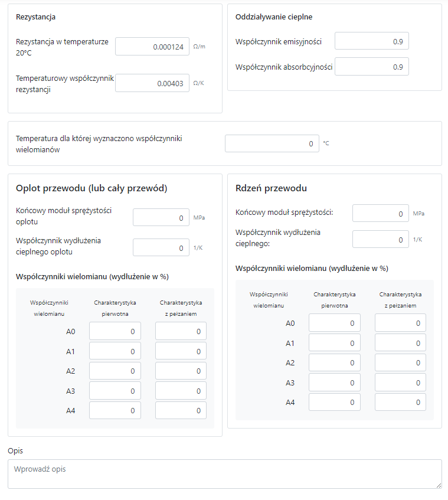
Task: Click the core final elasticity modulus field
Action: click(380, 213)
